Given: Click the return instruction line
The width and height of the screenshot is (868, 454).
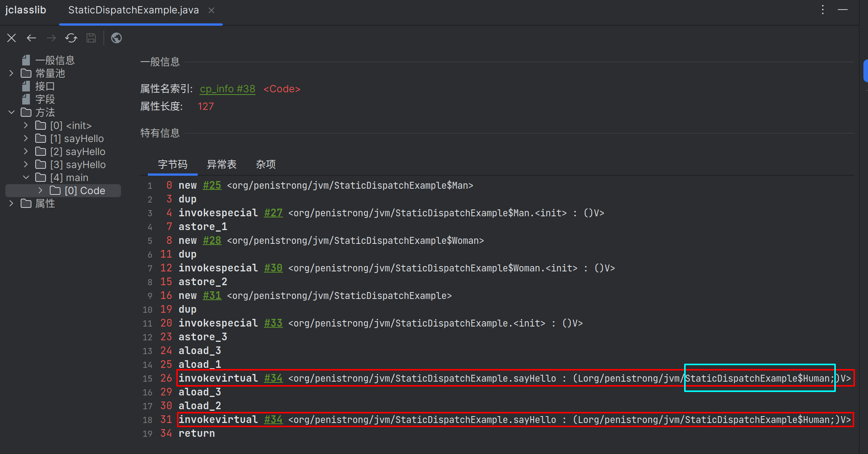Looking at the screenshot, I should click(x=197, y=433).
